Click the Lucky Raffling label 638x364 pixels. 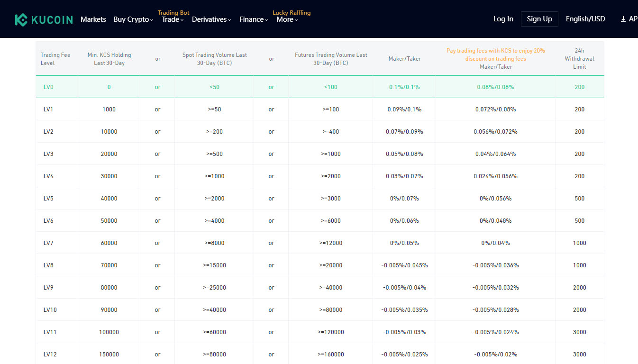(292, 12)
